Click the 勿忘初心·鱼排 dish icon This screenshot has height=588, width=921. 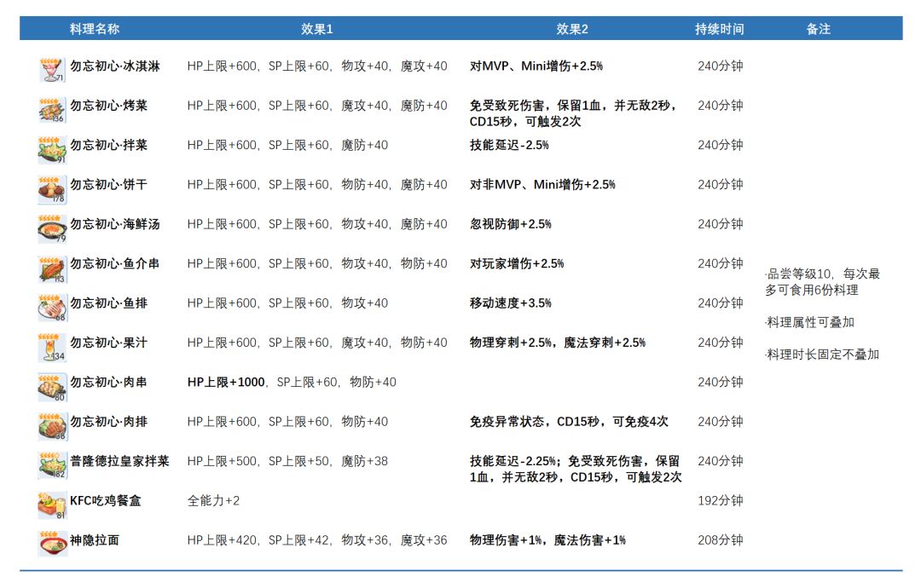pos(52,308)
